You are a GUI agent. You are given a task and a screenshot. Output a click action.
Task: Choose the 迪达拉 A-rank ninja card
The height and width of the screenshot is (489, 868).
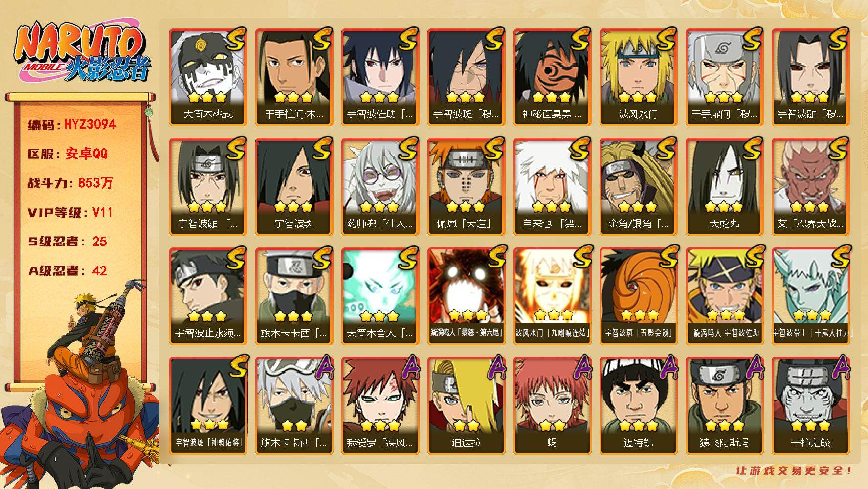pyautogui.click(x=466, y=405)
